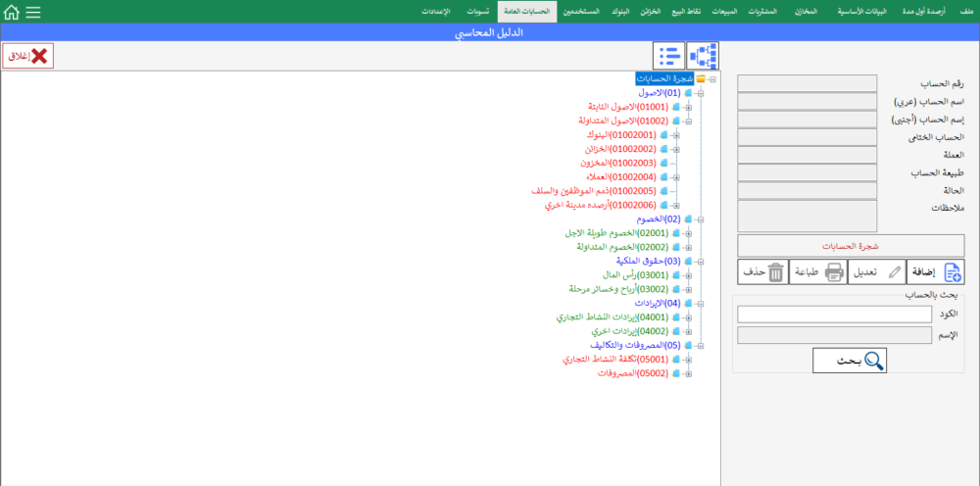Switch to tree diagram view icon

[x=703, y=56]
